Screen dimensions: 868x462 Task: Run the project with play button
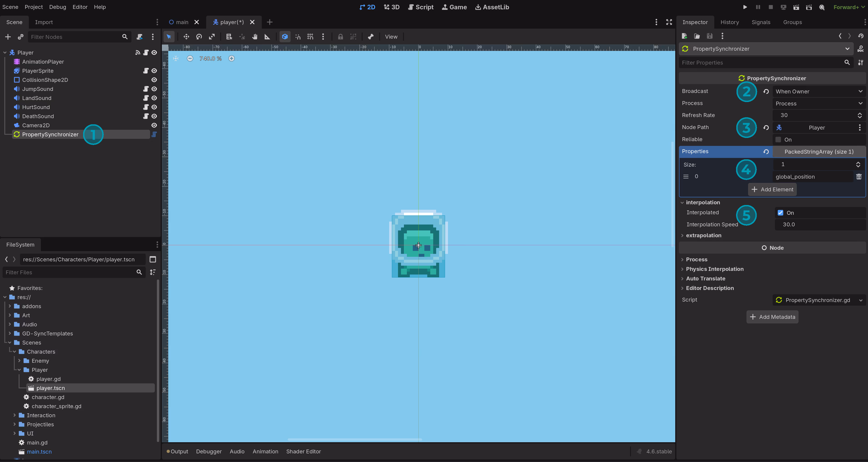pyautogui.click(x=745, y=7)
